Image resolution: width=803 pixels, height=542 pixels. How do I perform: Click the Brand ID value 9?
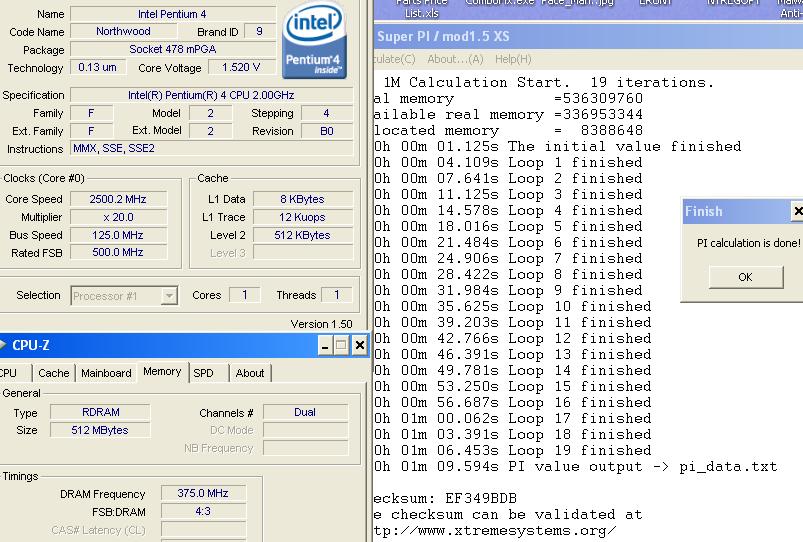pyautogui.click(x=259, y=31)
